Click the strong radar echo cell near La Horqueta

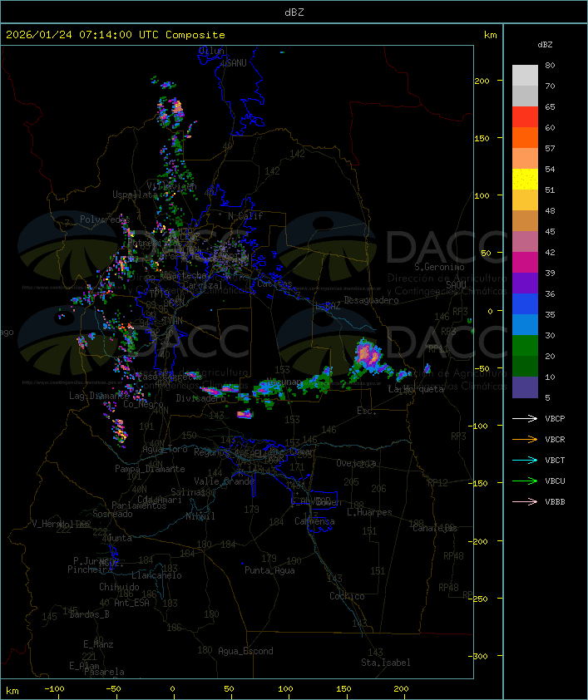[368, 356]
